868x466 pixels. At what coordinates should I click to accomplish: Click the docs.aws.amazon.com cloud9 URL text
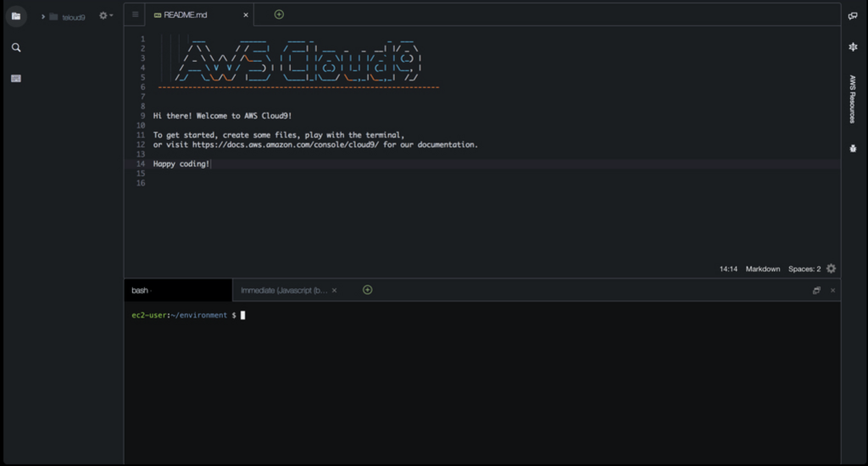tap(286, 144)
